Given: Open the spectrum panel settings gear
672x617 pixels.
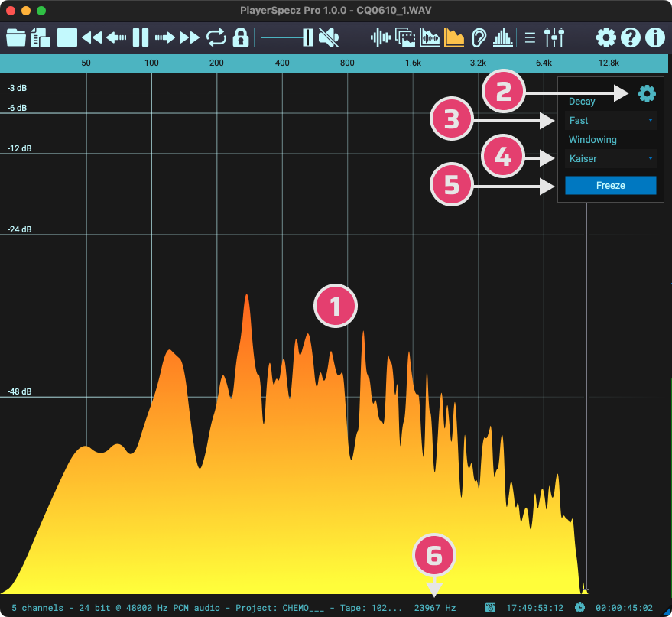Looking at the screenshot, I should 647,94.
